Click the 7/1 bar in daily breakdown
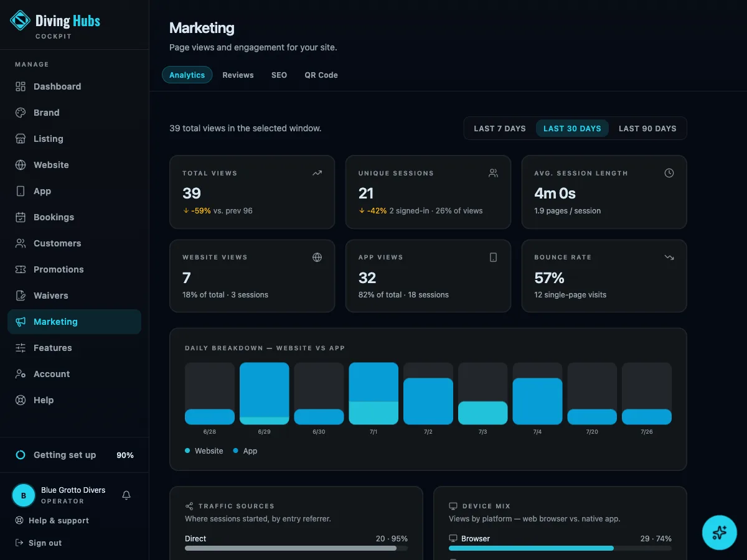 [374, 393]
